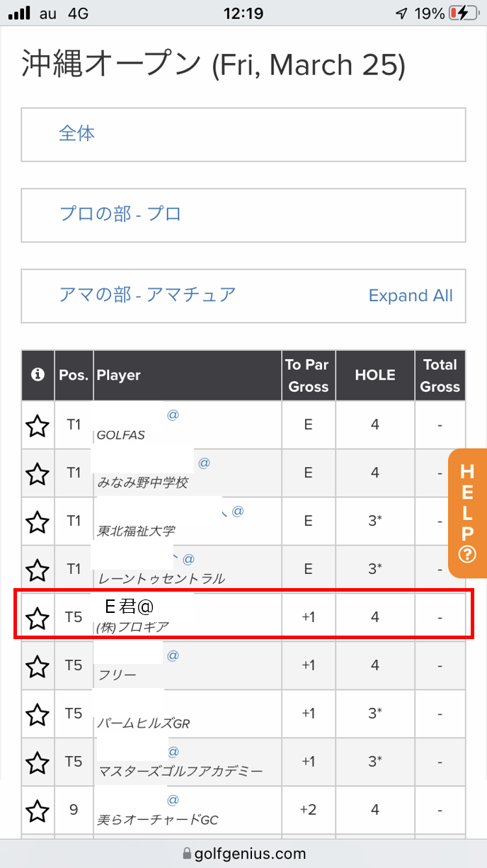The width and height of the screenshot is (487, 868).
Task: Tap the golfgenius.com address bar
Action: (x=243, y=854)
